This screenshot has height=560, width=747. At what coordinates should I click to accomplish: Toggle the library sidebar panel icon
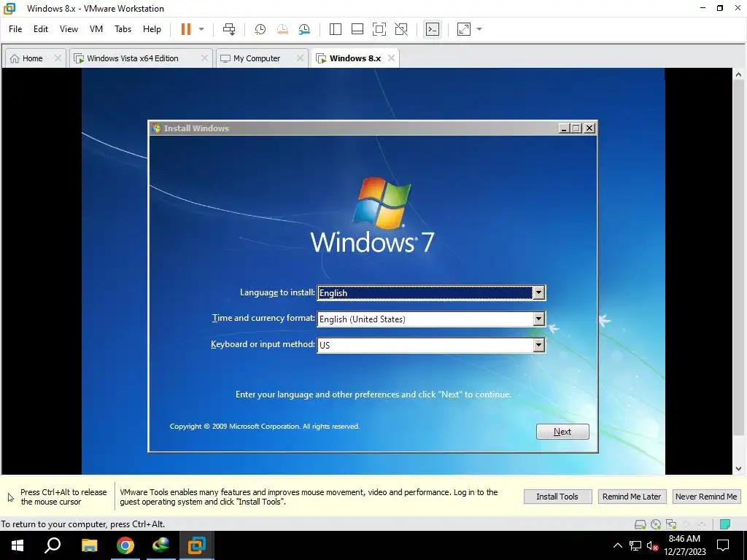[336, 29]
